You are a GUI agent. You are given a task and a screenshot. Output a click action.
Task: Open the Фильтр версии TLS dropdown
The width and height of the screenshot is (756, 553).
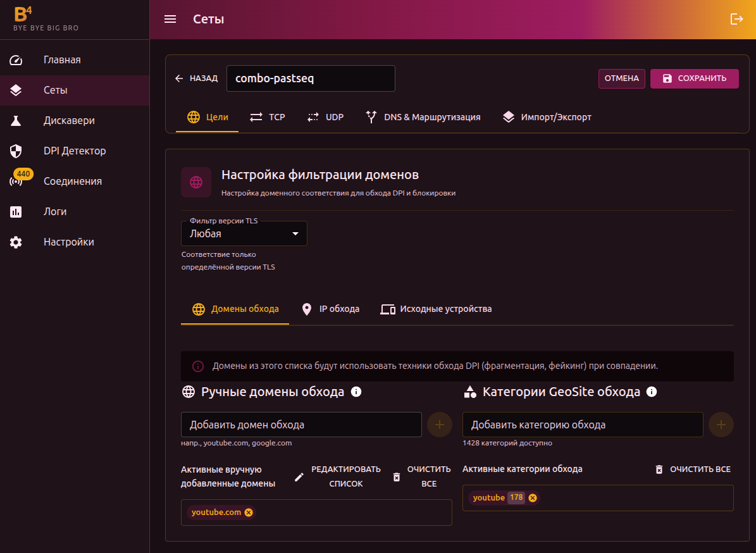point(244,233)
